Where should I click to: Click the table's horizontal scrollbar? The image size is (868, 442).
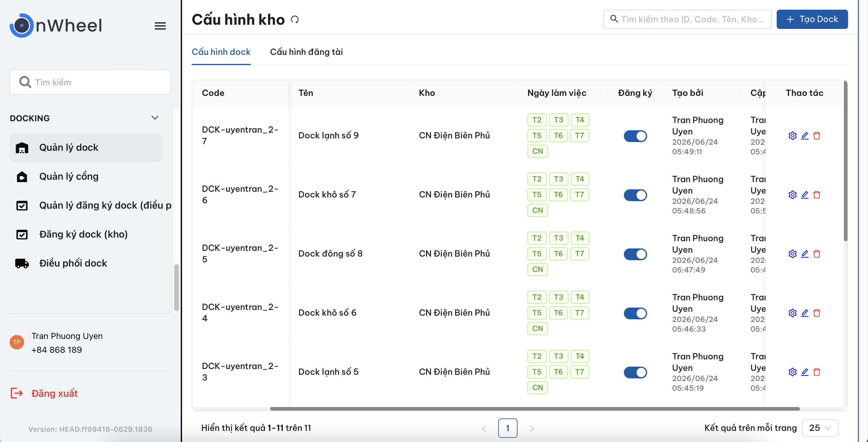pyautogui.click(x=534, y=409)
